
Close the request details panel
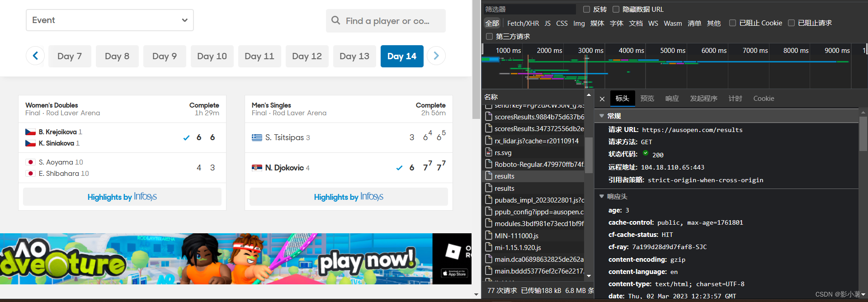(x=602, y=99)
